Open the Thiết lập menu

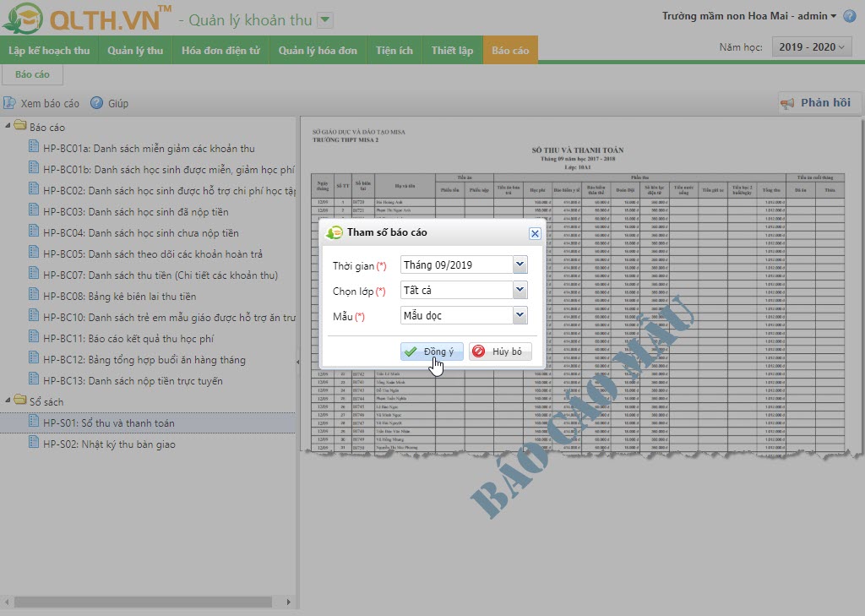coord(453,50)
